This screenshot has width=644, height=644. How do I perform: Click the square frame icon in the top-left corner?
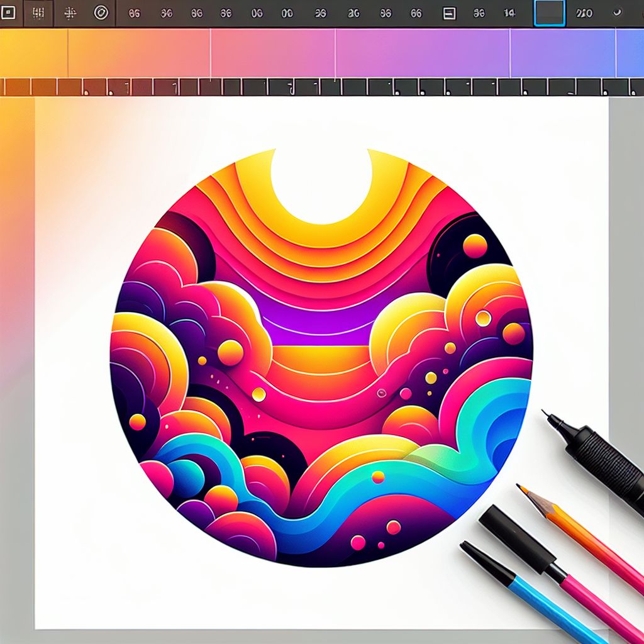click(x=8, y=13)
